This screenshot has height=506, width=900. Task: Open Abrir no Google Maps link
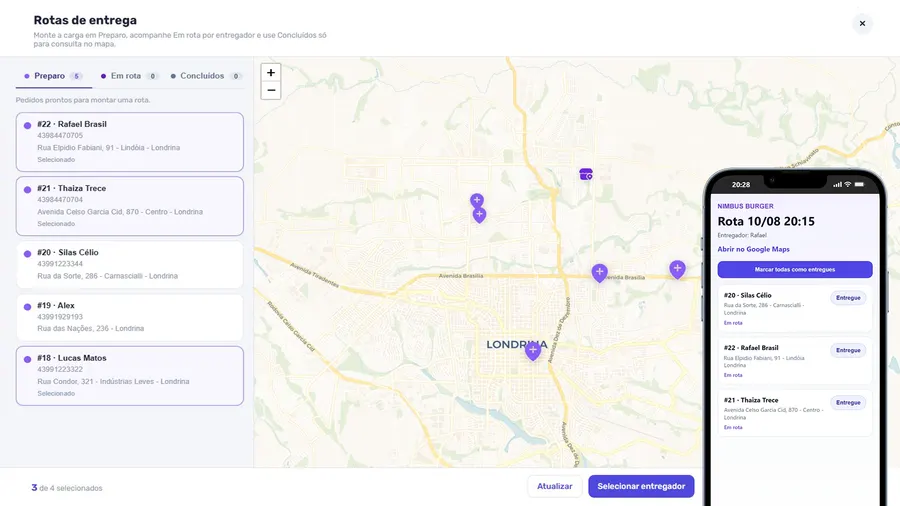click(753, 249)
